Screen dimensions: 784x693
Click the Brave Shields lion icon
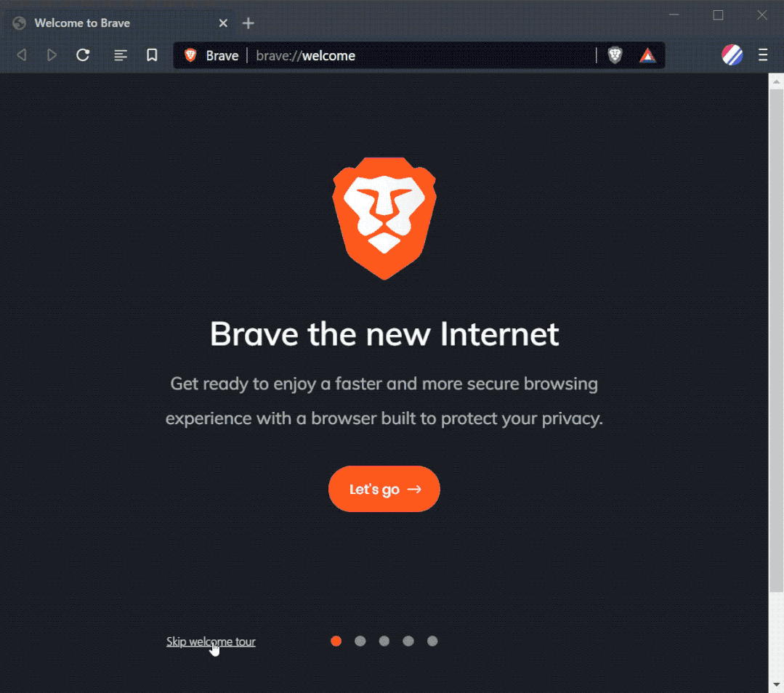[615, 55]
